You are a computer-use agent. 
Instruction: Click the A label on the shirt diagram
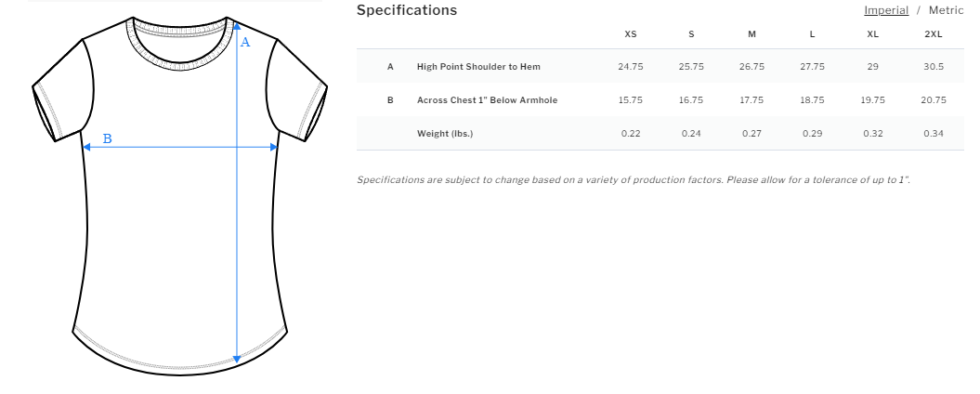(245, 42)
